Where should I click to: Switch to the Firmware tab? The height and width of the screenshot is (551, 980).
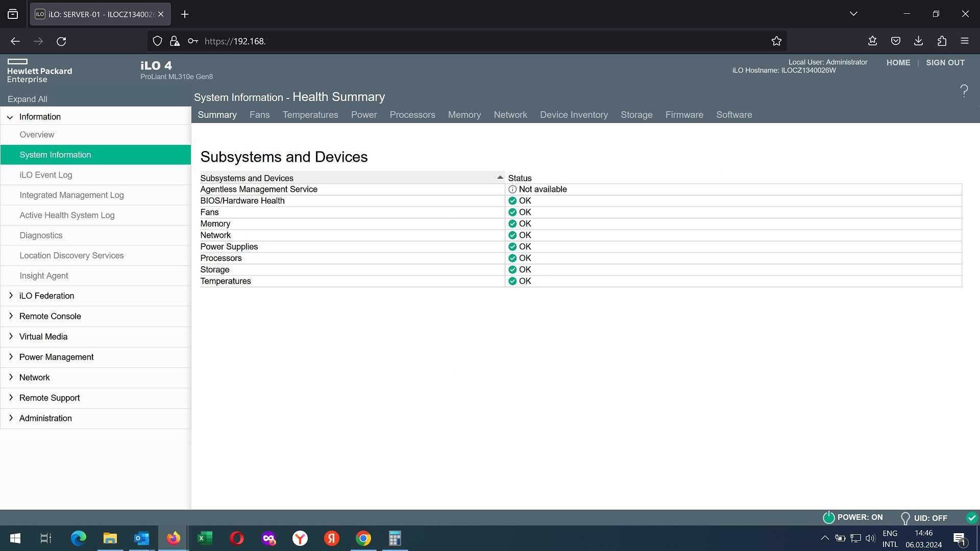coord(684,115)
